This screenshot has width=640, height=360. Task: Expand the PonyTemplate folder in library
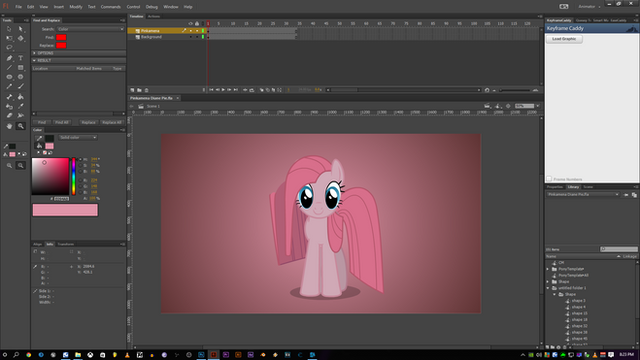[548, 269]
